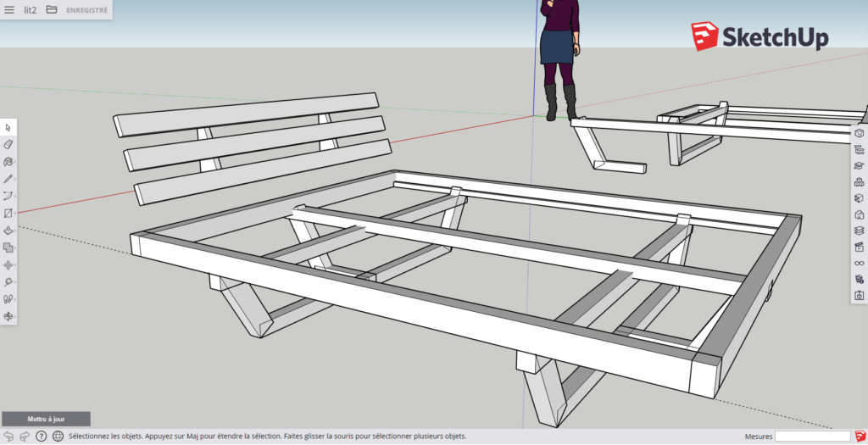The image size is (868, 445).
Task: Open the Outliner panel
Action: [x=860, y=149]
